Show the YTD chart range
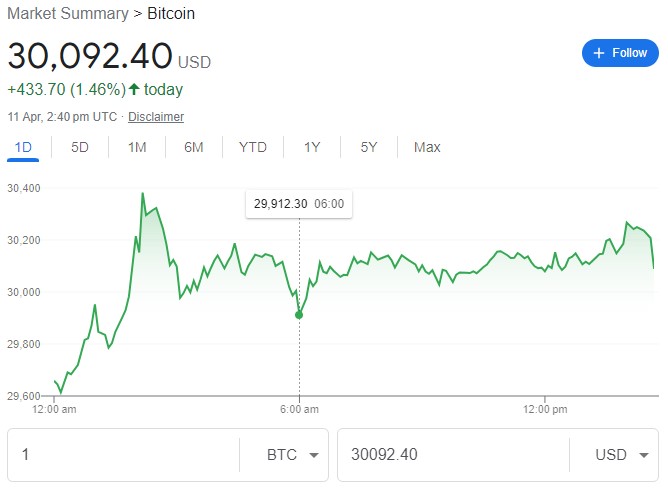This screenshot has height=492, width=668. (253, 147)
